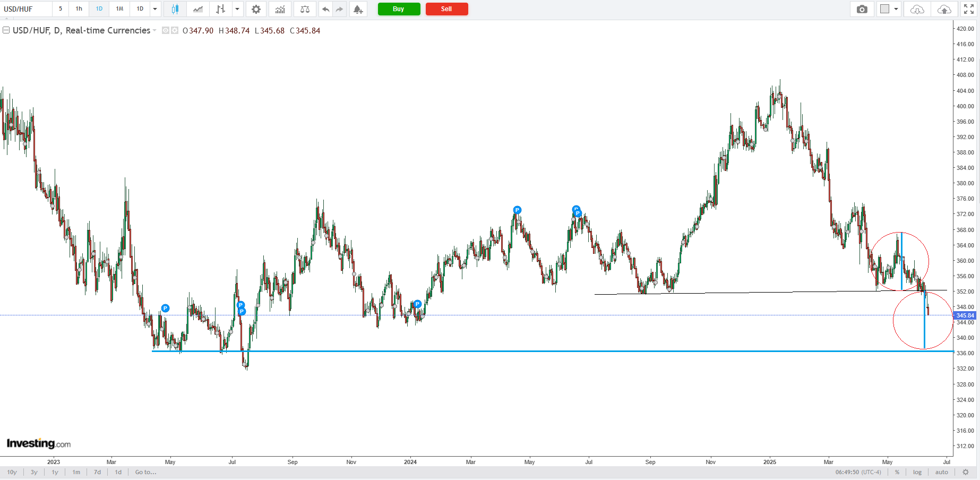
Task: Load chart layout using the cloud download icon
Action: tap(917, 9)
